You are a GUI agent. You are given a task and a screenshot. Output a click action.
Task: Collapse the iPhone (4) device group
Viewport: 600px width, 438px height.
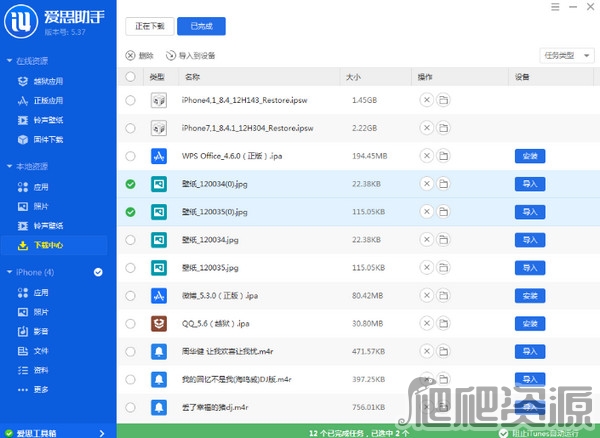9,272
